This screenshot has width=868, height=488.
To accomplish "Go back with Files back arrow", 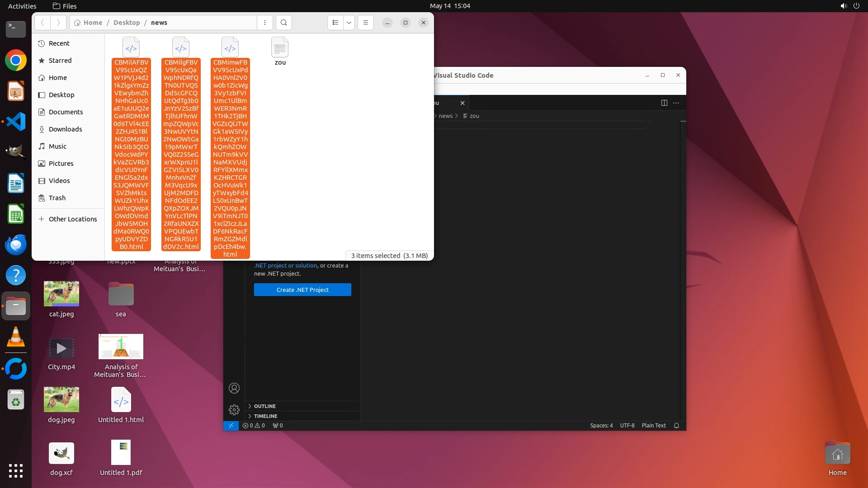I will pyautogui.click(x=42, y=23).
